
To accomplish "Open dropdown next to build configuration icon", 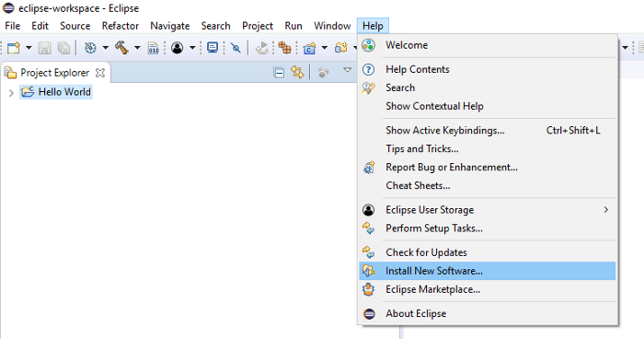I will pyautogui.click(x=106, y=48).
